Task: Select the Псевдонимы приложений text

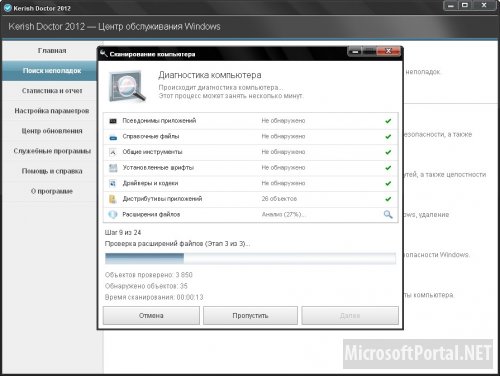Action: coord(159,121)
